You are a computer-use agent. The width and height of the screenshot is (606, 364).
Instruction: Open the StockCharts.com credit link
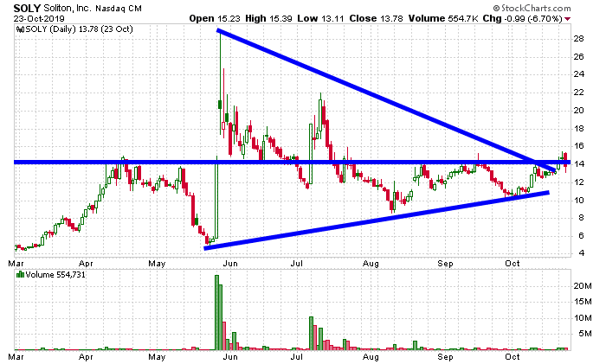click(532, 8)
